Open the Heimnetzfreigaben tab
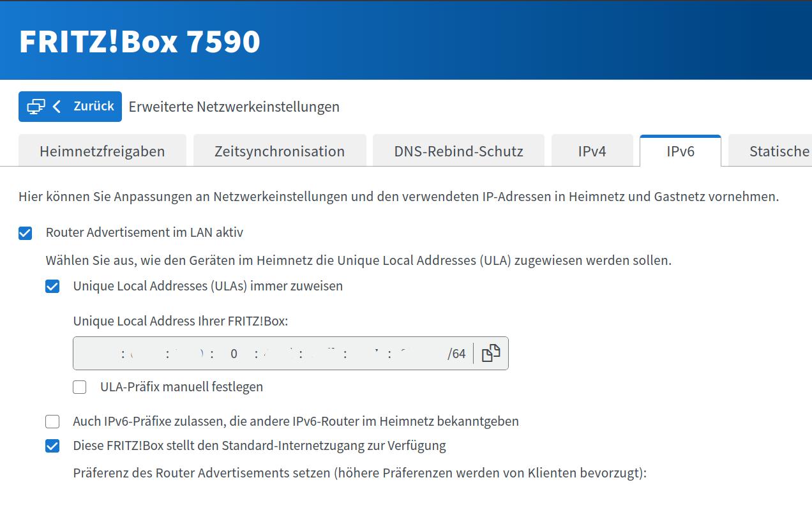 [x=102, y=151]
